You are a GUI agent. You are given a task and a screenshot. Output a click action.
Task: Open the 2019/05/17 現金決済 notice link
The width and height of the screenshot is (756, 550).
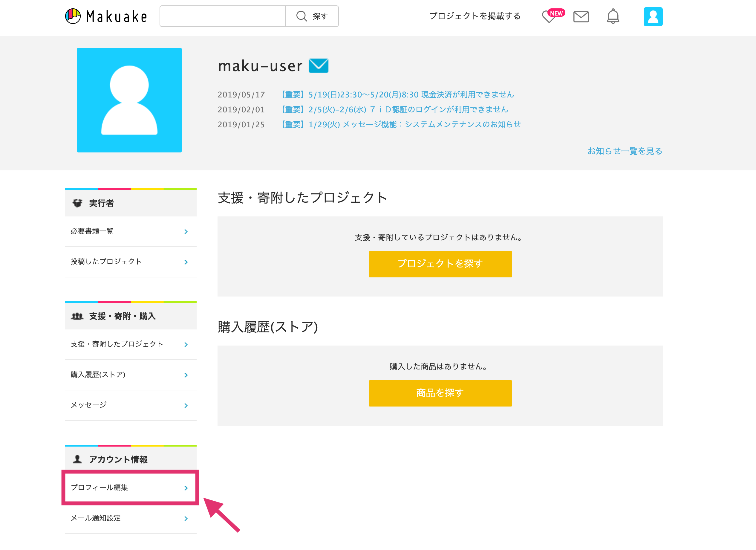click(x=396, y=94)
